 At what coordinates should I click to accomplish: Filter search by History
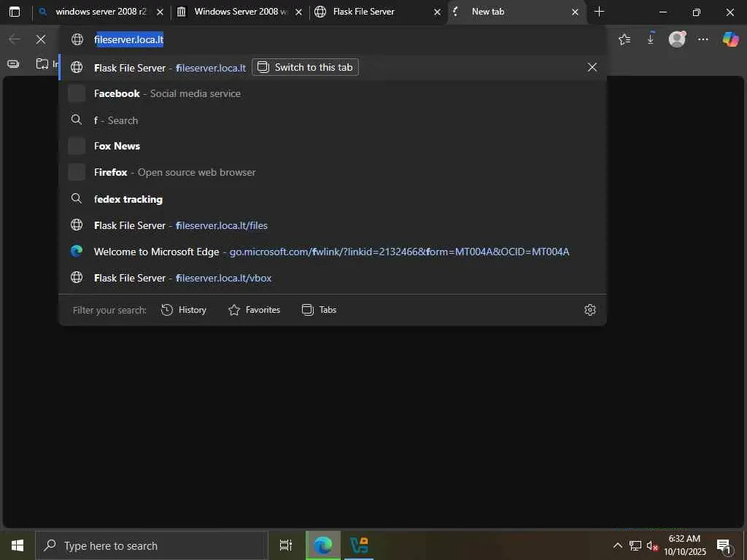point(184,310)
